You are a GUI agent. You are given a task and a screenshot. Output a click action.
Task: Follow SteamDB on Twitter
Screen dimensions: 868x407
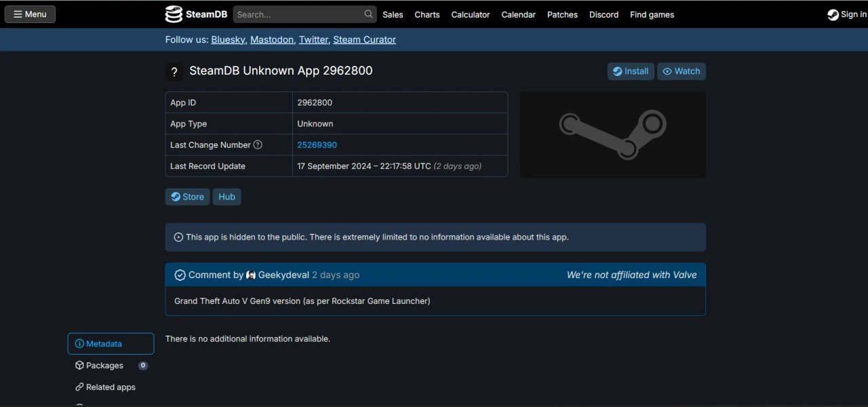click(x=313, y=39)
